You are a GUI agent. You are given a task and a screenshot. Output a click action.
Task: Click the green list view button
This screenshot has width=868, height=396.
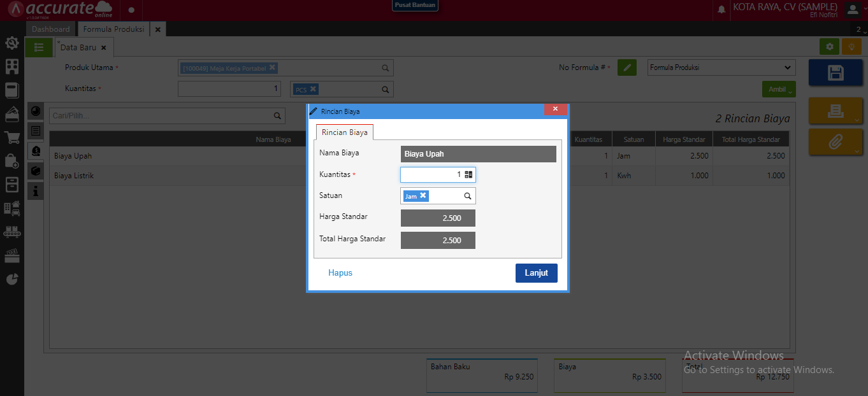39,47
